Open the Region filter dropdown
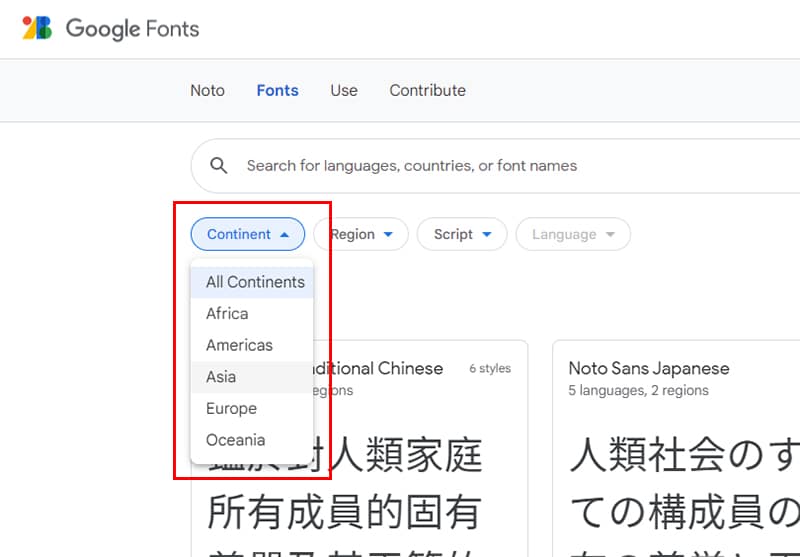Image resolution: width=800 pixels, height=557 pixels. tap(361, 234)
